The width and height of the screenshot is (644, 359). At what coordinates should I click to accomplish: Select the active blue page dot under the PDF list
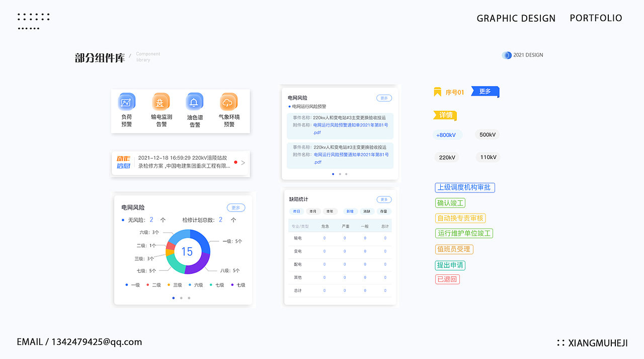click(x=333, y=174)
